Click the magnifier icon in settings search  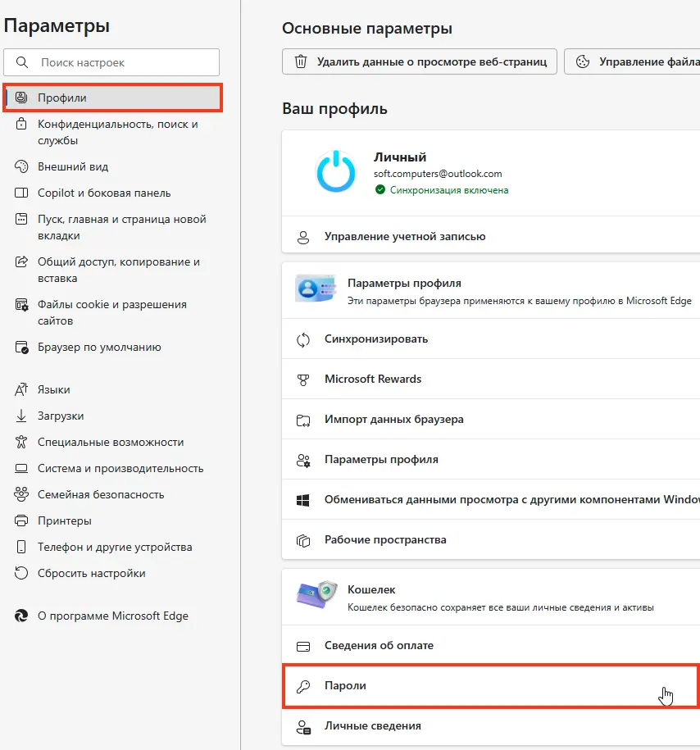[22, 62]
